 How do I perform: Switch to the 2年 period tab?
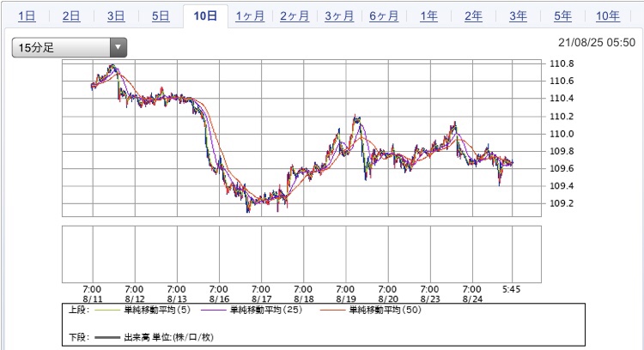473,16
